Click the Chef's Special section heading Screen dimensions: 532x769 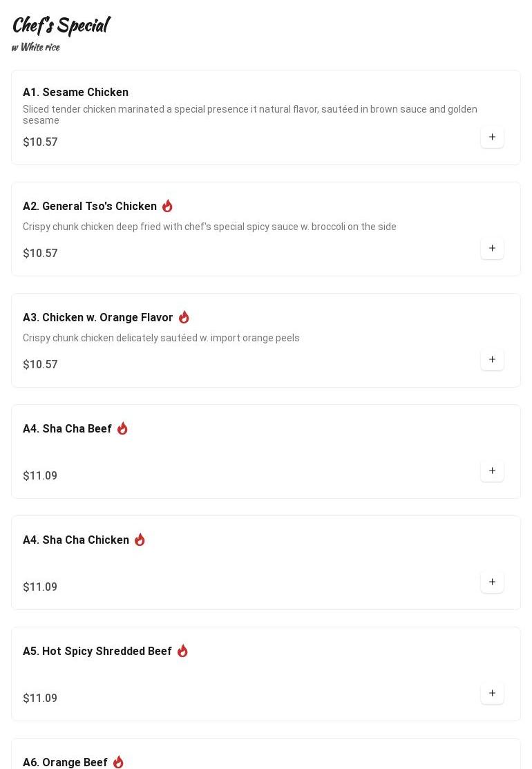[x=61, y=26]
